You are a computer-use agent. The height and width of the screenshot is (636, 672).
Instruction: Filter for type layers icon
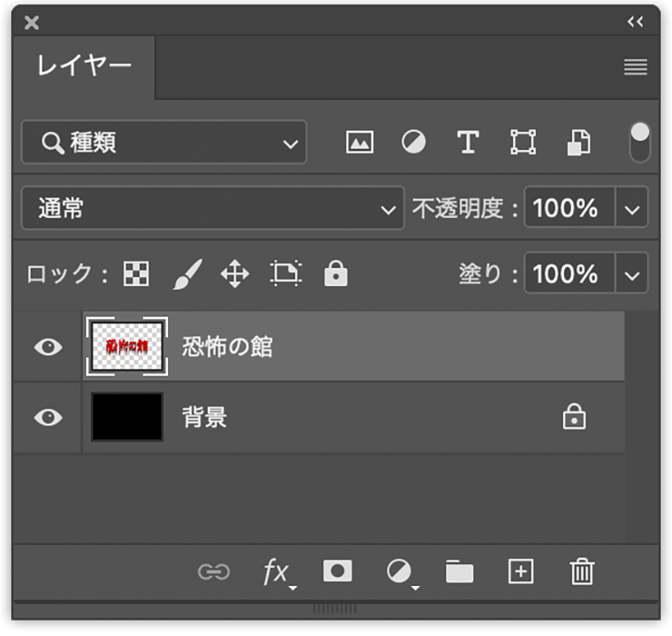[x=467, y=143]
